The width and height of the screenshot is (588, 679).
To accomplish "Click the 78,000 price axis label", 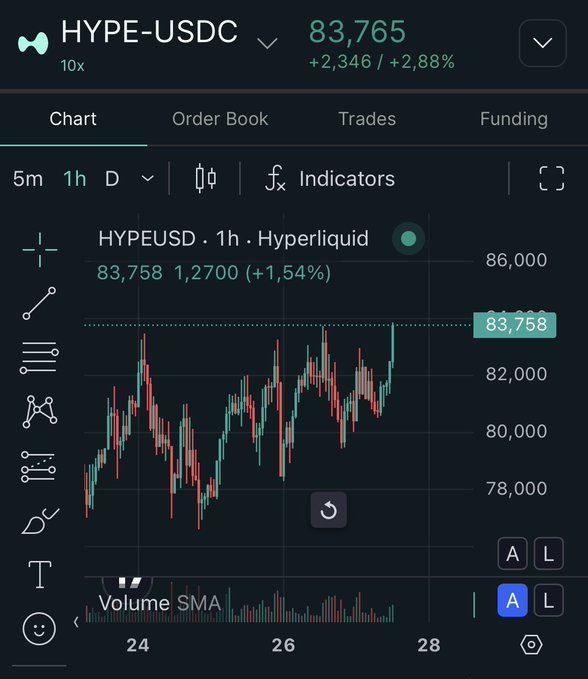I will [x=516, y=489].
